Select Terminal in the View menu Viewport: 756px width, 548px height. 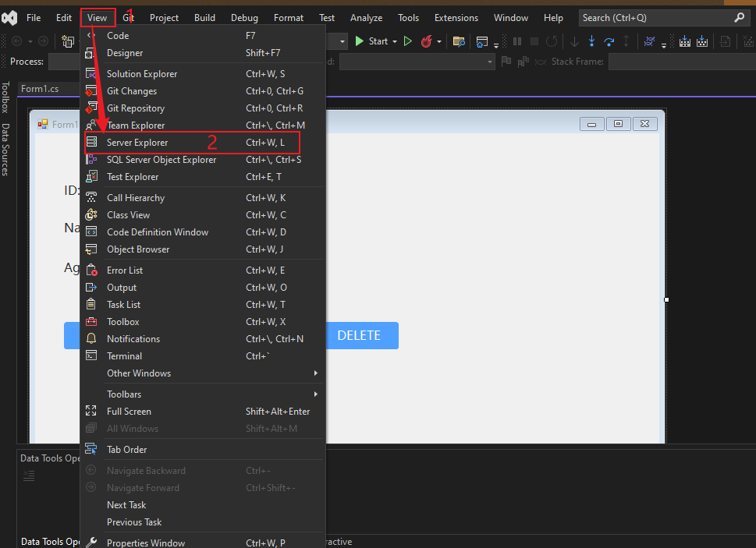click(204, 356)
